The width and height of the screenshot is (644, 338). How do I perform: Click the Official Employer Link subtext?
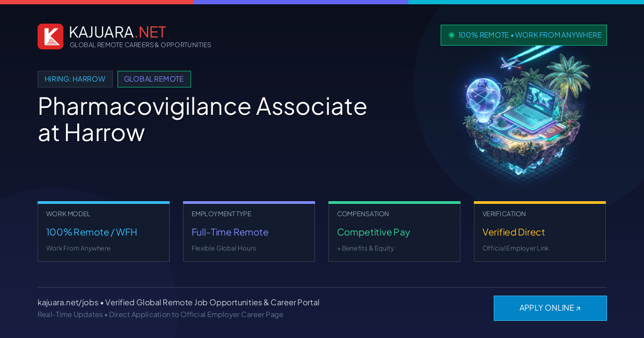(516, 248)
